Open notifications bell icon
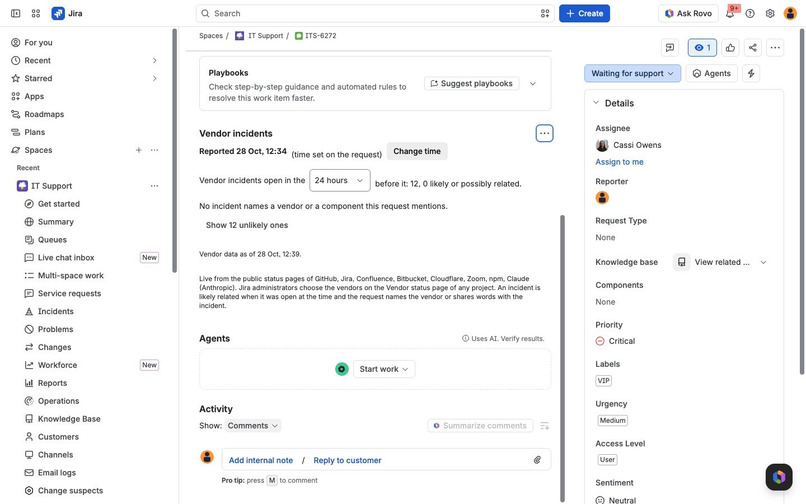The width and height of the screenshot is (806, 504). [730, 13]
